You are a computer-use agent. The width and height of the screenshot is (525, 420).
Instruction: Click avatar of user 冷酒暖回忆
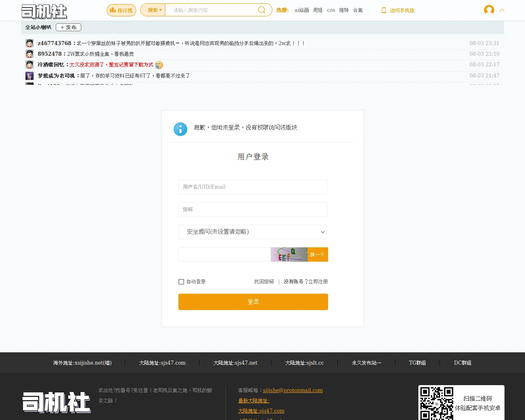pyautogui.click(x=30, y=64)
